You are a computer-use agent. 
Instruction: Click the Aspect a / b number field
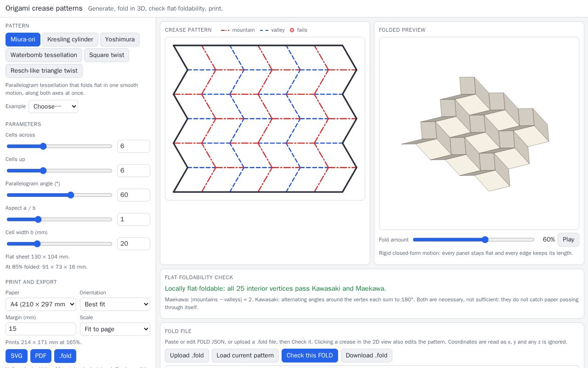pyautogui.click(x=134, y=219)
